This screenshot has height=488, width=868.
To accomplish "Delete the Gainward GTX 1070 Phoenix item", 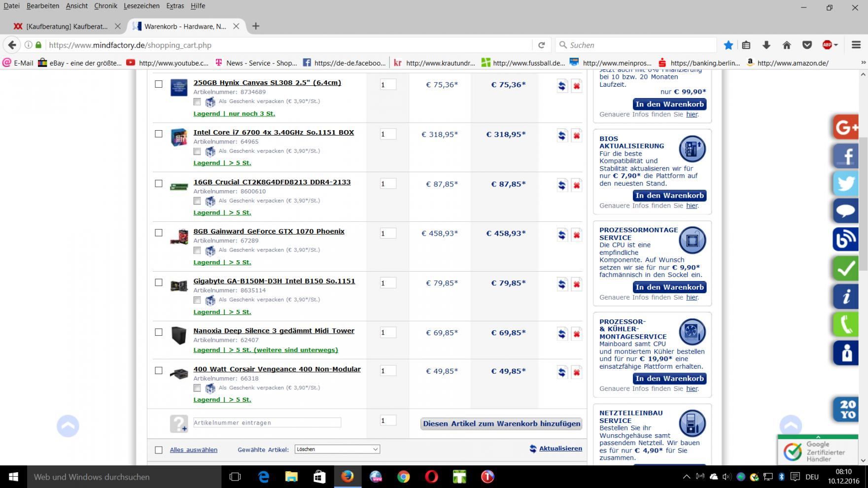I will (576, 235).
